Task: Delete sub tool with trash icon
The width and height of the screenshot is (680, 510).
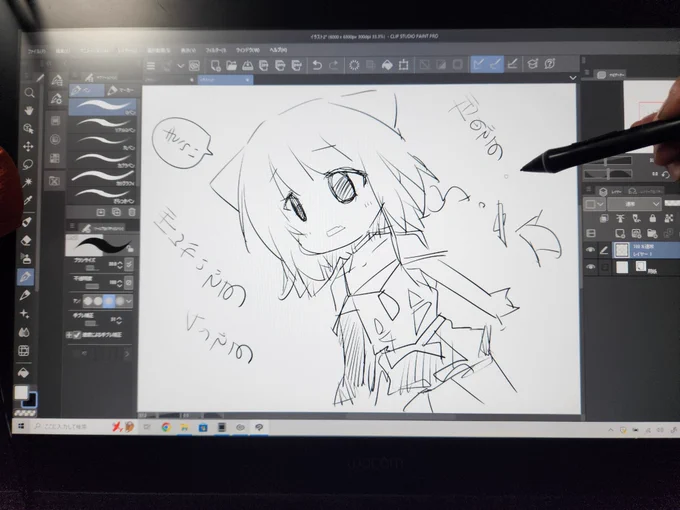Action: pos(132,212)
